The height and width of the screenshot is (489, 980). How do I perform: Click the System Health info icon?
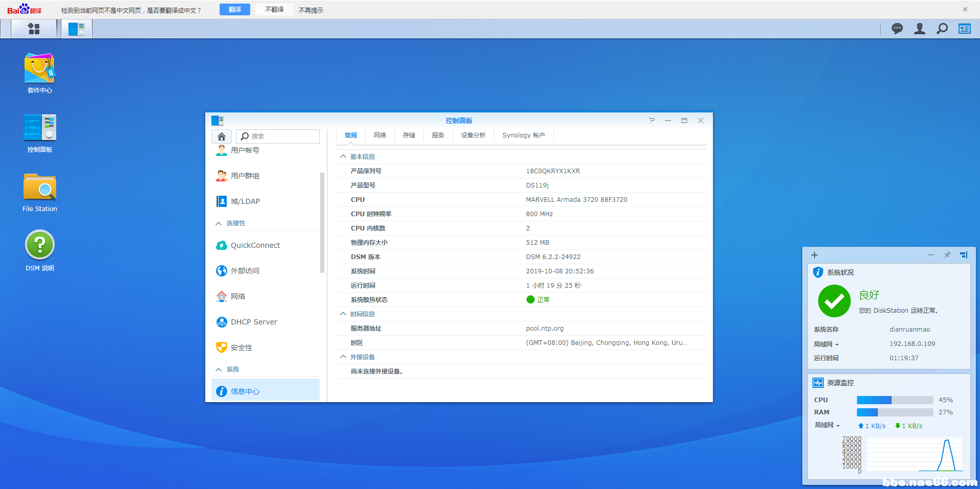tap(818, 272)
